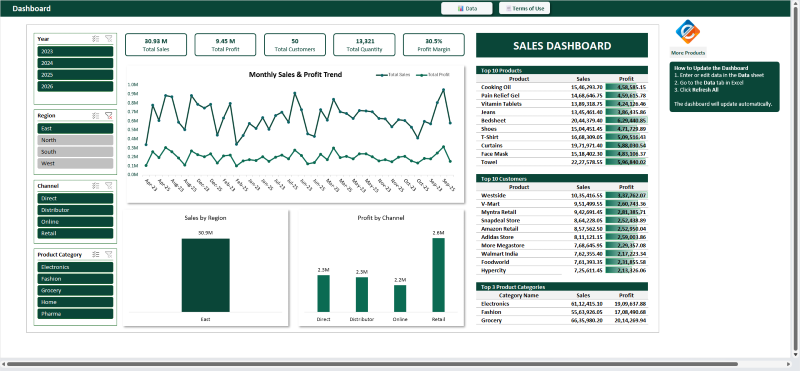Screen dimensions: 800x371
Task: Clear the Region slicer filter
Action: tap(108, 116)
